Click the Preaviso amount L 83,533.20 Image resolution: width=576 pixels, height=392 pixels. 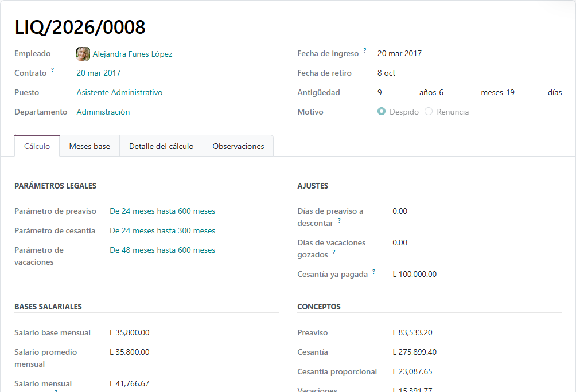412,332
